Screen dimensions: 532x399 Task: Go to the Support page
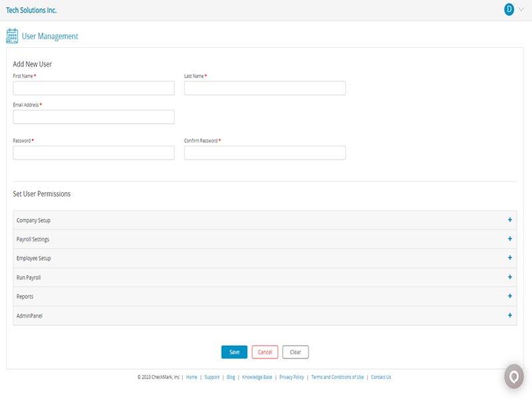[211, 376]
